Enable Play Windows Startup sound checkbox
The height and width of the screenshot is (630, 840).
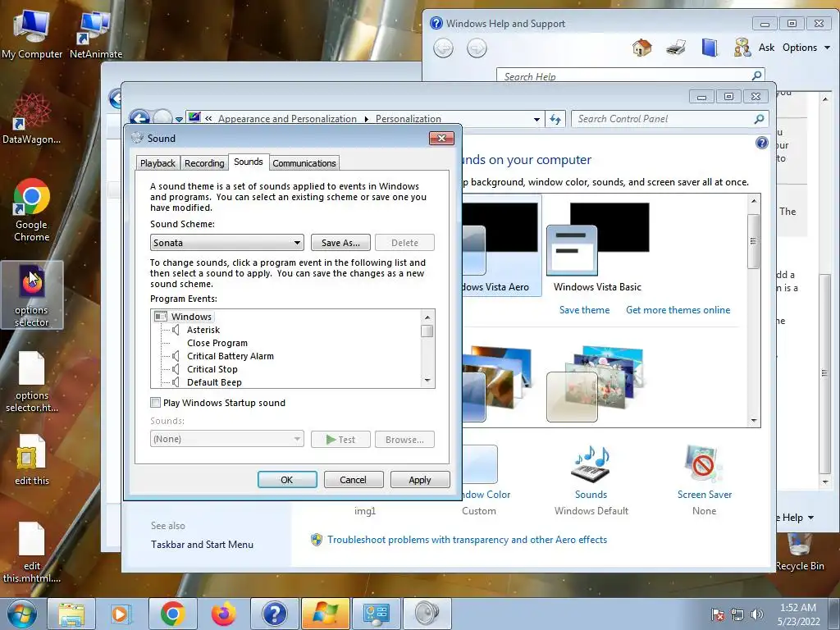click(x=155, y=402)
